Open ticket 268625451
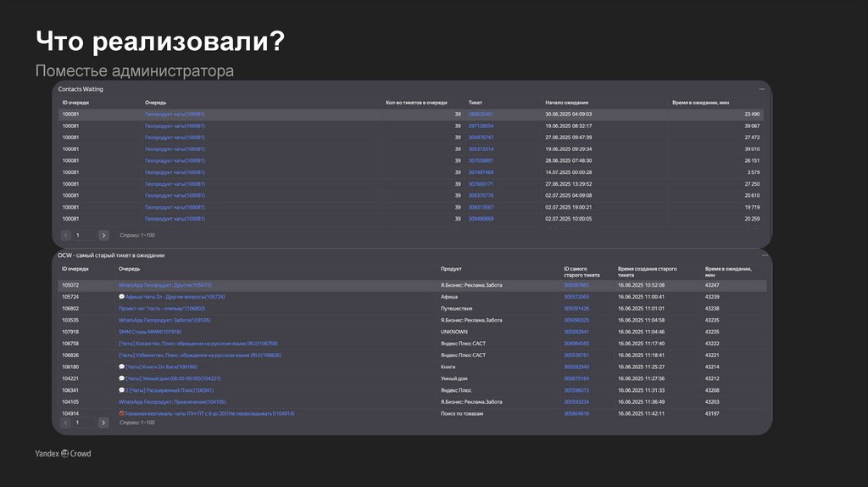Image resolution: width=868 pixels, height=487 pixels. 481,115
